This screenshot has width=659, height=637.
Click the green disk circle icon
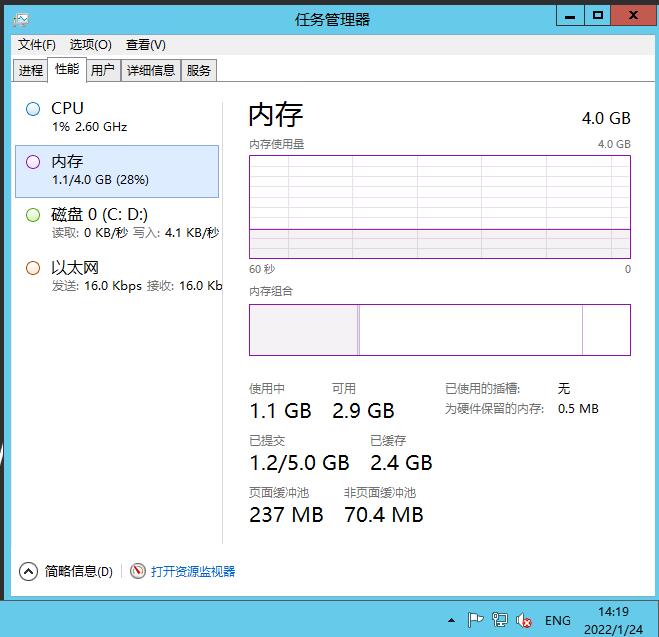click(33, 215)
